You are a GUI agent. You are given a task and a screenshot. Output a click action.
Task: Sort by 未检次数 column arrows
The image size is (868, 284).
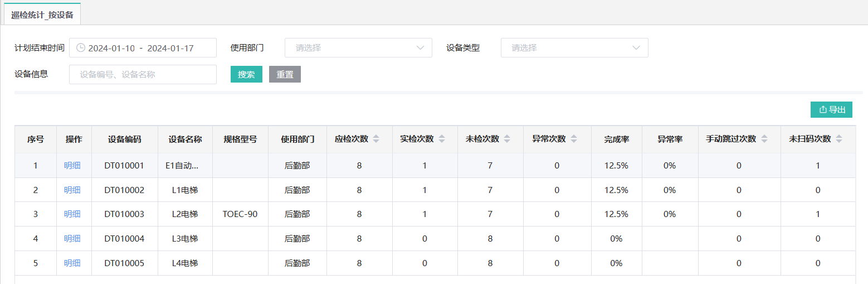tap(507, 139)
